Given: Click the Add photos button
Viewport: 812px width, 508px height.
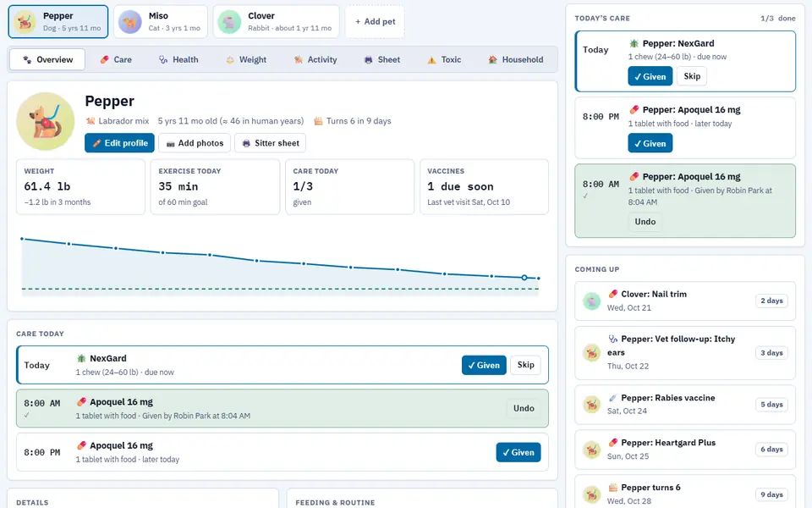Looking at the screenshot, I should [195, 143].
